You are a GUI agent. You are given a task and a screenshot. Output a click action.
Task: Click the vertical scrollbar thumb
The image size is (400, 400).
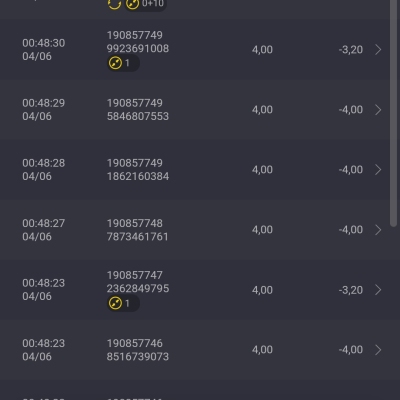[394, 113]
